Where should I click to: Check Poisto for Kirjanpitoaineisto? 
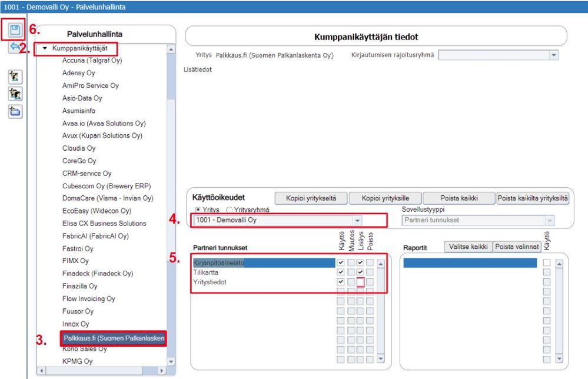coord(370,262)
